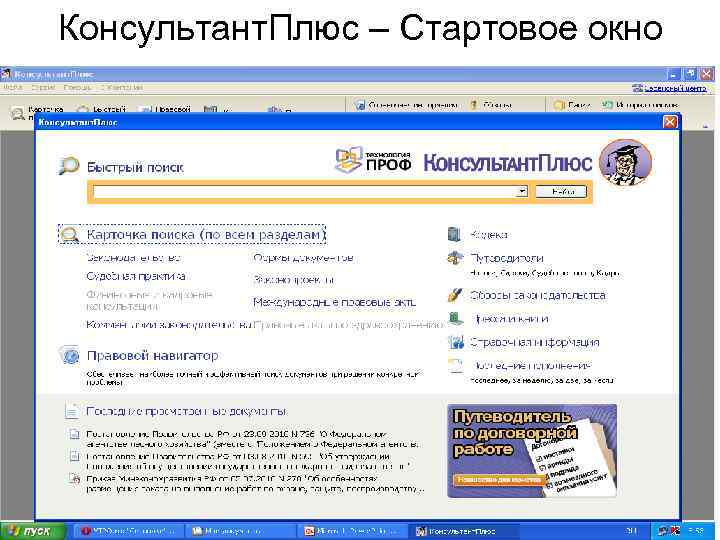Open Комментарии законодательства section

pos(168,325)
